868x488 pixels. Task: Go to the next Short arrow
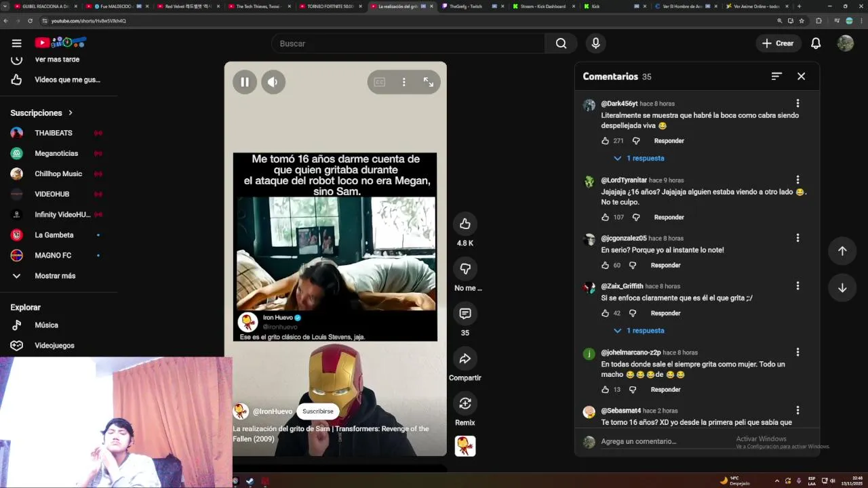point(842,288)
